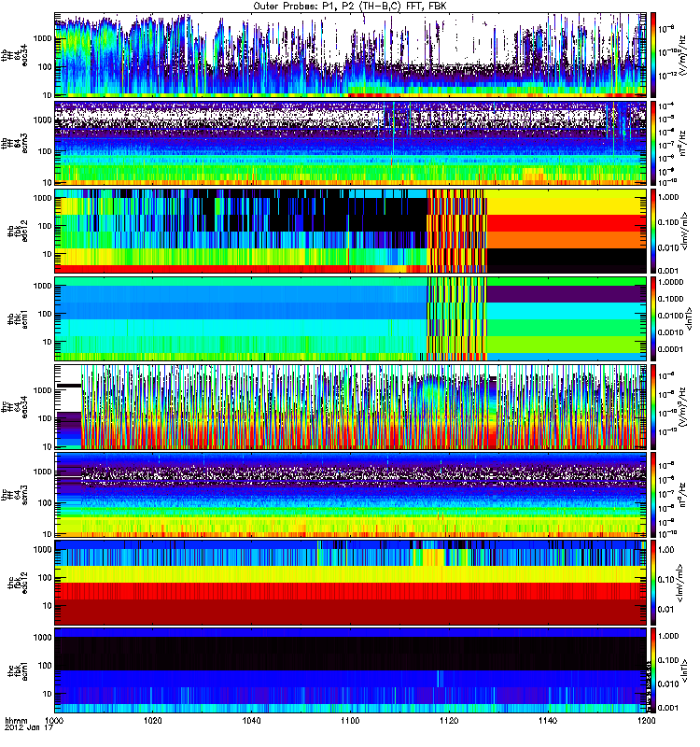Screen dimensions: 700x747
Task: Click the thc fff edc34 panel color bar
Action: (x=653, y=405)
